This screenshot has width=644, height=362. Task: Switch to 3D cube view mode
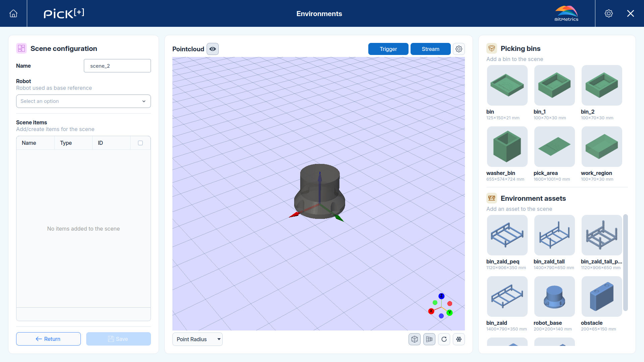[415, 339]
